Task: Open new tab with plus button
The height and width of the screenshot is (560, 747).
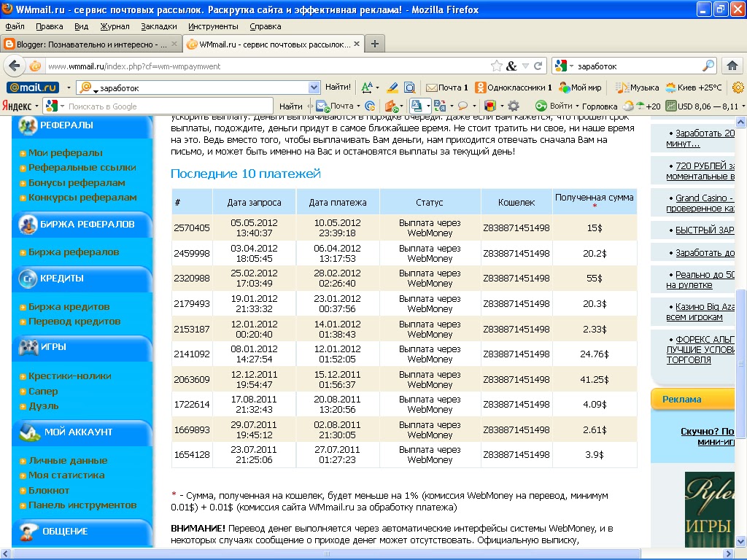Action: coord(375,44)
